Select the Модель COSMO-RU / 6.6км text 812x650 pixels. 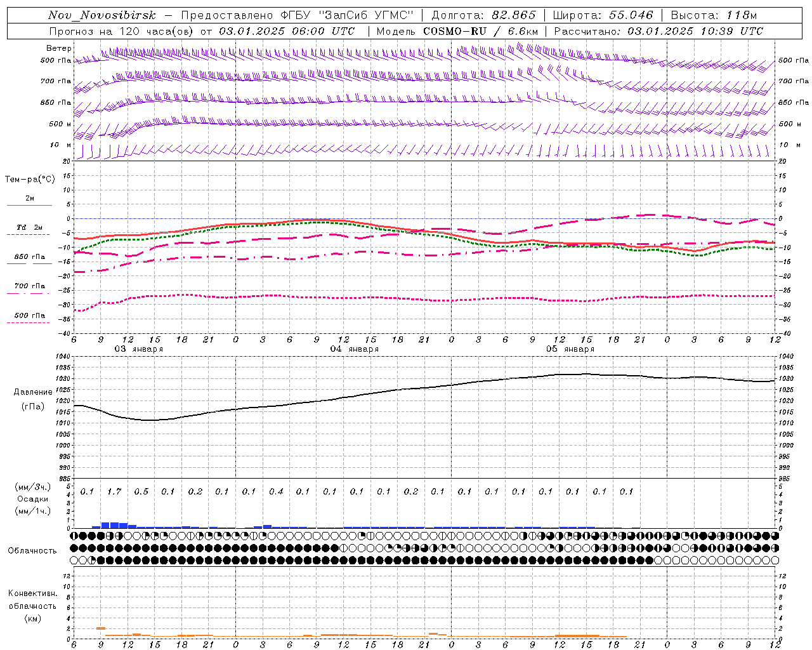point(457,31)
